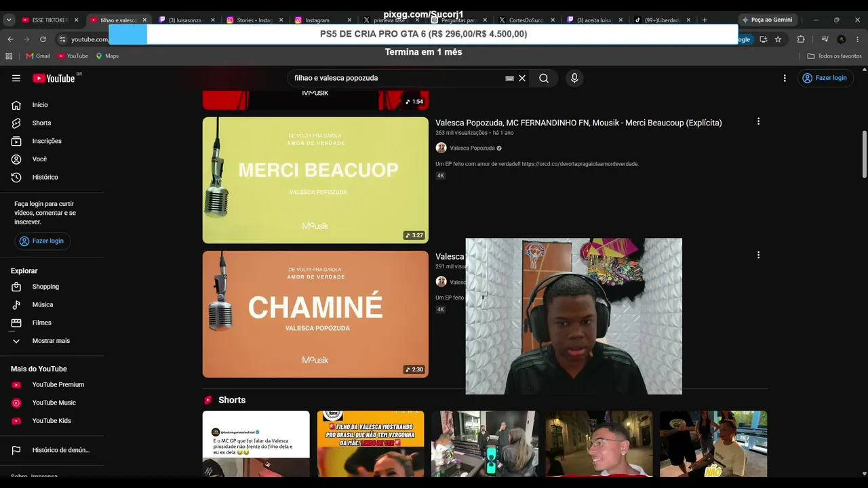Open the Você section

coord(39,159)
